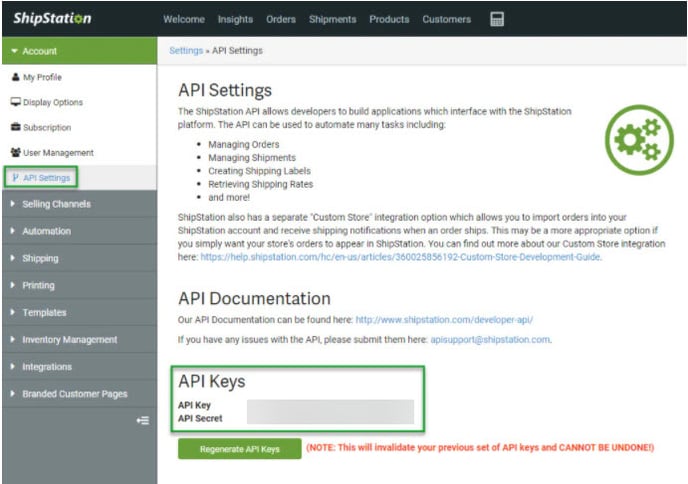
Task: Open the Customers tab
Action: [447, 19]
